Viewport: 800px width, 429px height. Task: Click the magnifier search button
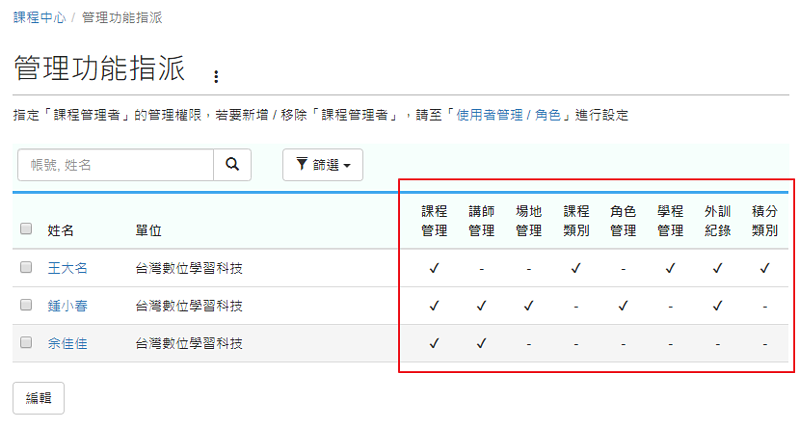(232, 165)
